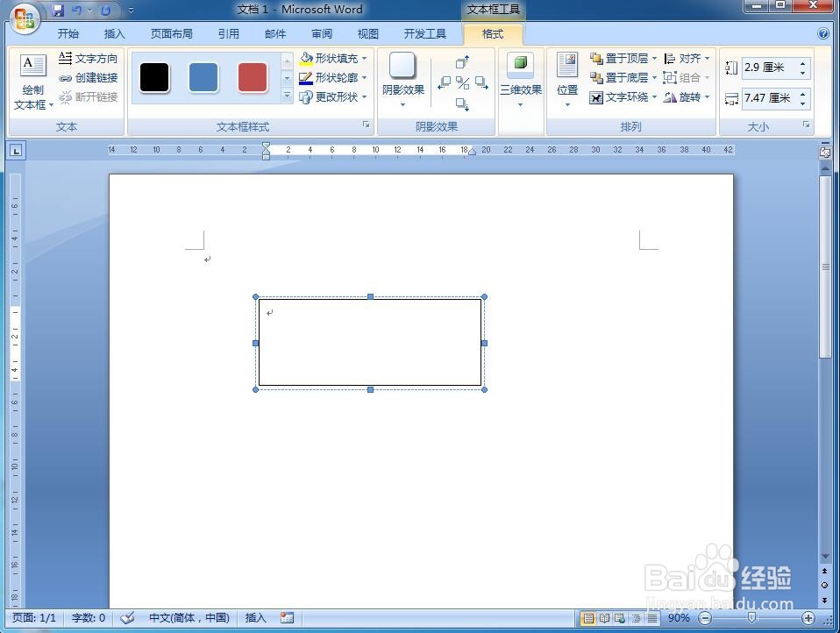Switch to Full Screen Reading view
The width and height of the screenshot is (840, 633).
click(604, 619)
